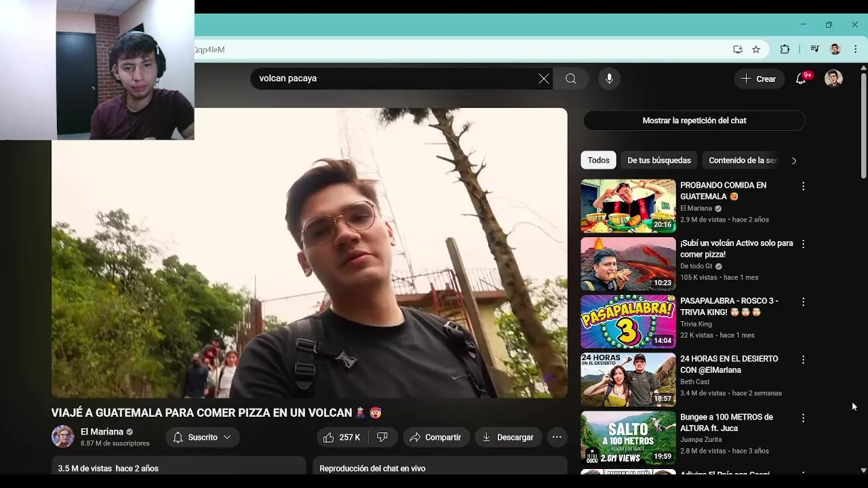The image size is (868, 488).
Task: Click thumbnail of the 10:23 volcano video
Action: tap(628, 264)
